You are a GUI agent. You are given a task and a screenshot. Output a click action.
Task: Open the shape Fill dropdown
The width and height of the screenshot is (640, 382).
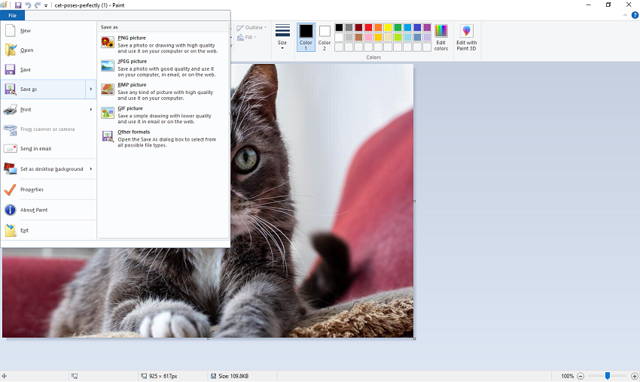click(247, 37)
